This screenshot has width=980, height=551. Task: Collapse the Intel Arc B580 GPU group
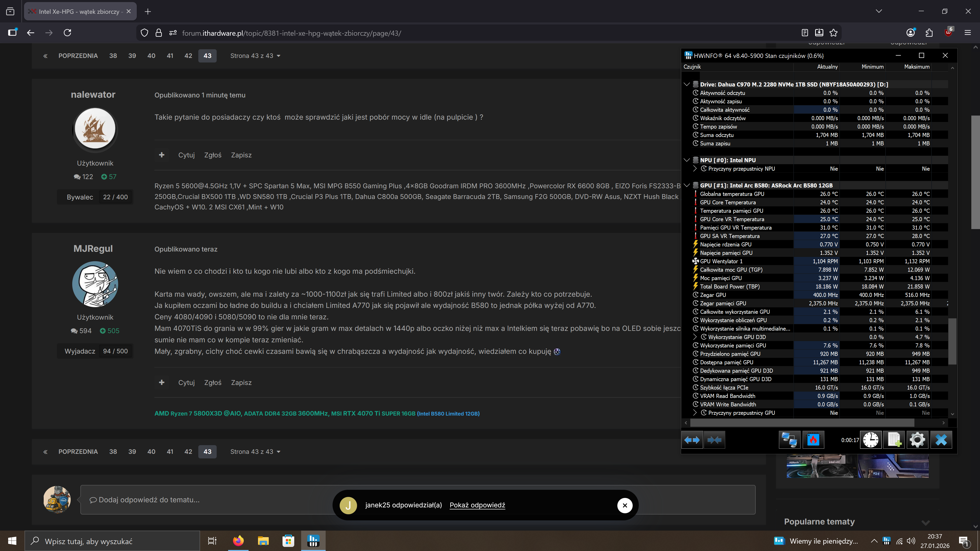pyautogui.click(x=687, y=185)
